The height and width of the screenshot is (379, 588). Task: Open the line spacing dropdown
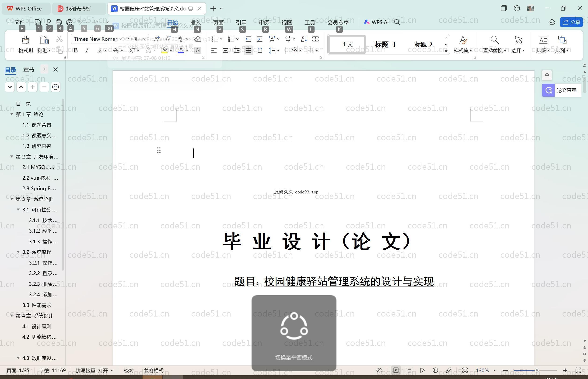coord(278,50)
